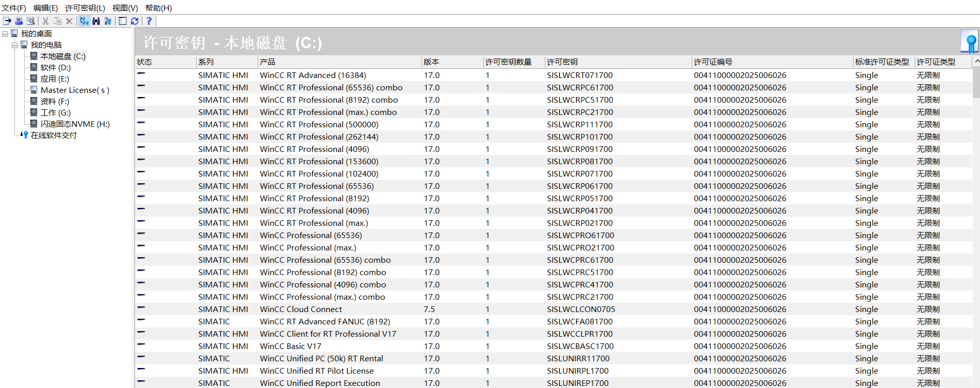Click the license key badge icon top right
This screenshot has height=388, width=980.
(x=970, y=42)
